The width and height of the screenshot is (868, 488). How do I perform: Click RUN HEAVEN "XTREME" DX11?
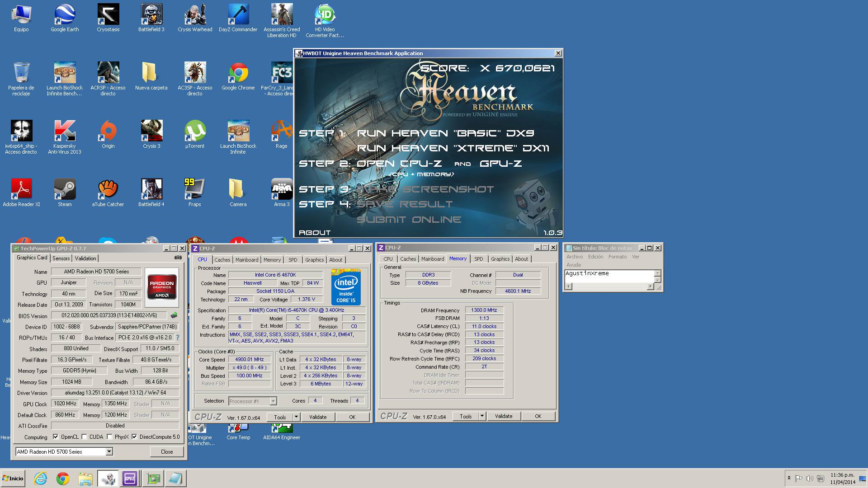453,148
